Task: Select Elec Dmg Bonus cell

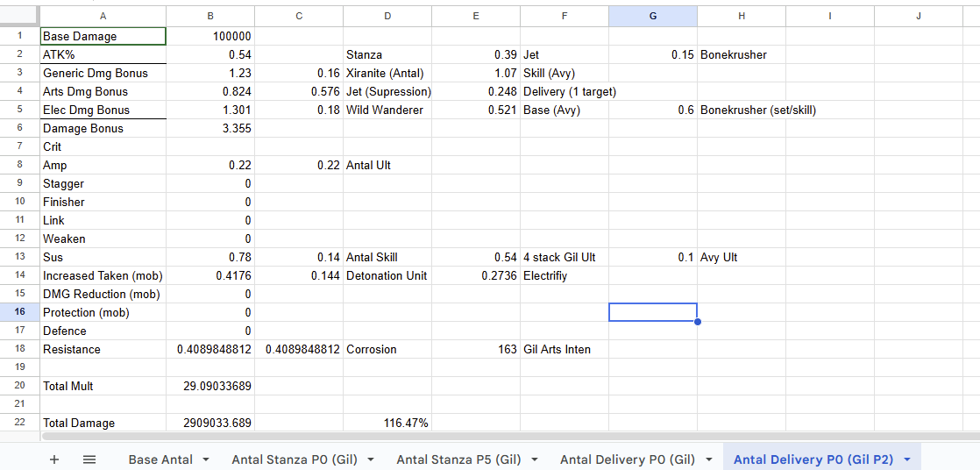Action: [103, 110]
